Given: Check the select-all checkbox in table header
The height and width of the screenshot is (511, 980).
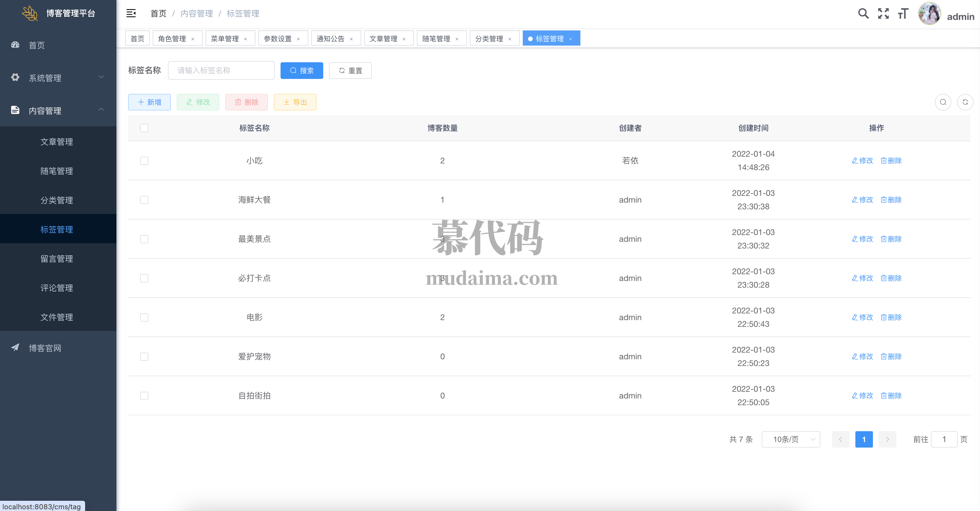Looking at the screenshot, I should pos(144,128).
